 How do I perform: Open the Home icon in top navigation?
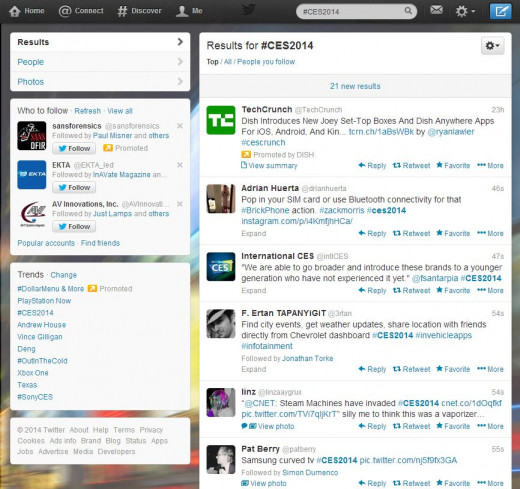(15, 11)
